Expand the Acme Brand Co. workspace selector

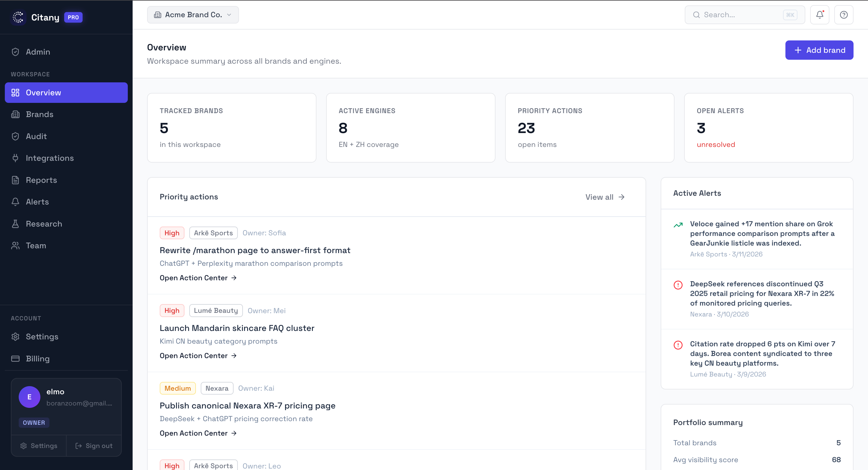click(x=193, y=14)
